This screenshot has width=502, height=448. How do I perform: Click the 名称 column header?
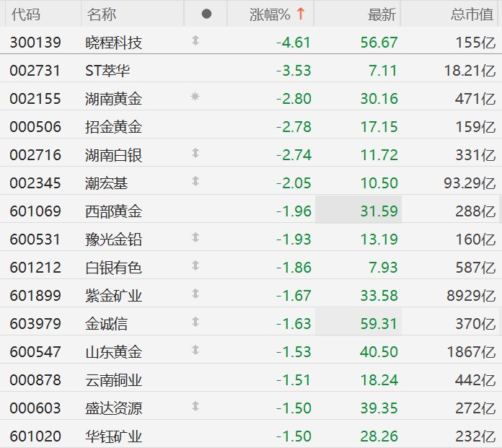tap(102, 14)
